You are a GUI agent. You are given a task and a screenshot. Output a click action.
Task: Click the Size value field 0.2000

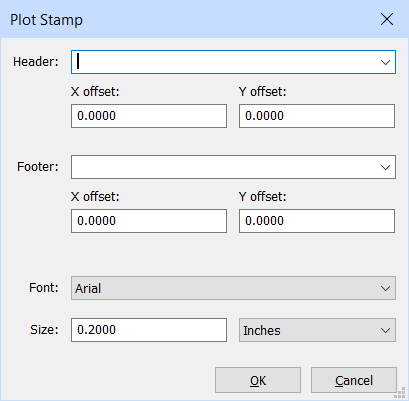click(149, 330)
